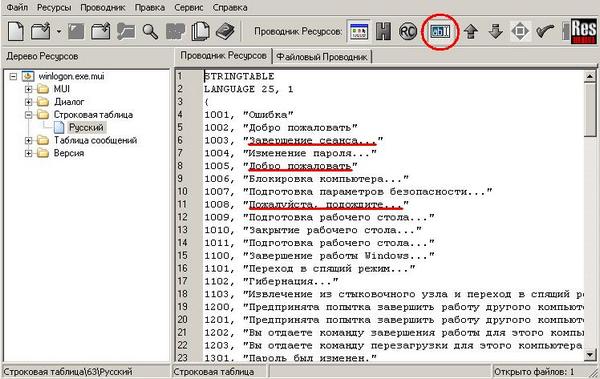Click the up arrow toolbar icon

[471, 31]
